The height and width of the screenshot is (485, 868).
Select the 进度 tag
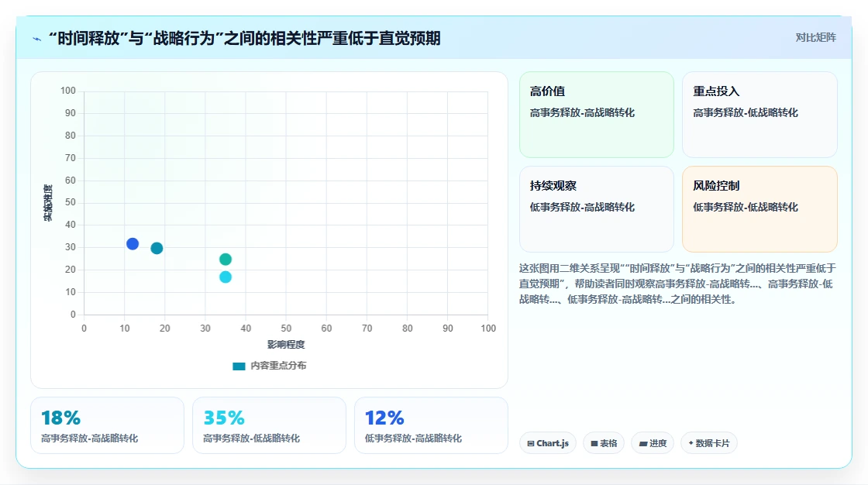652,443
